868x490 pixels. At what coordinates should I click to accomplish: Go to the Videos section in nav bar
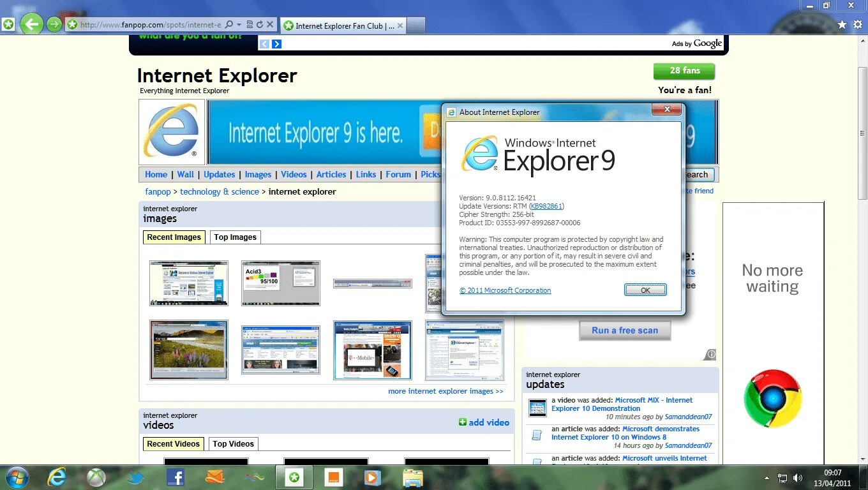click(294, 174)
